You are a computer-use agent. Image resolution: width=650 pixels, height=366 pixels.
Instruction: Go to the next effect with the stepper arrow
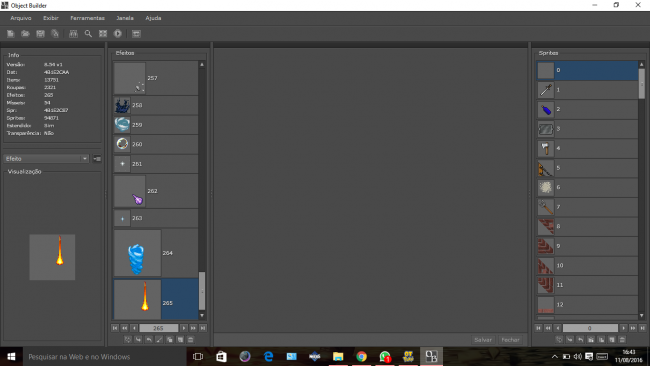click(x=184, y=328)
